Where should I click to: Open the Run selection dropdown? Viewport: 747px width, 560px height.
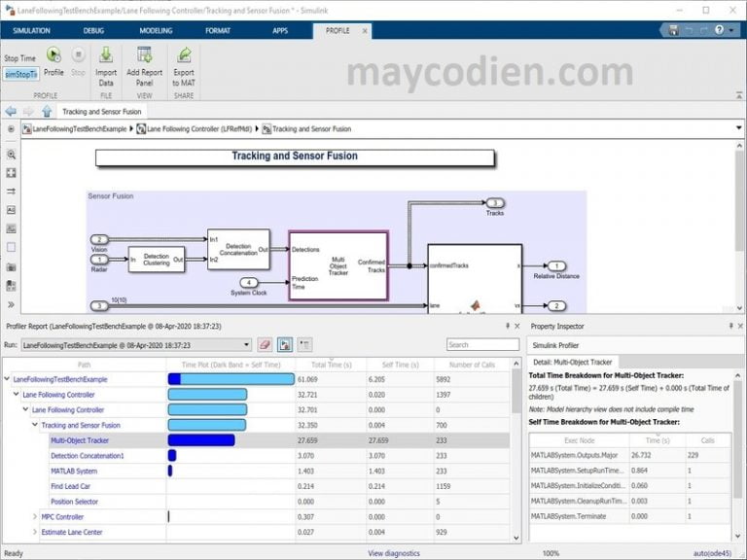tap(245, 344)
